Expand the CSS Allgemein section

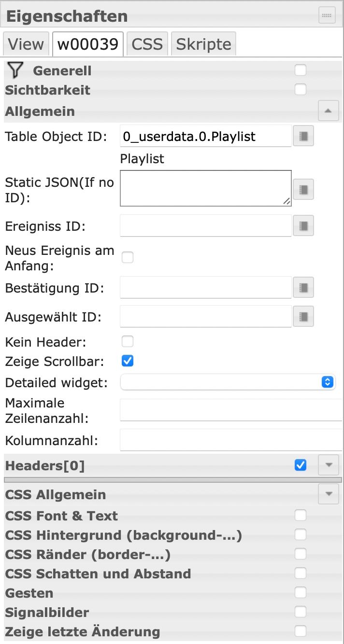329,494
